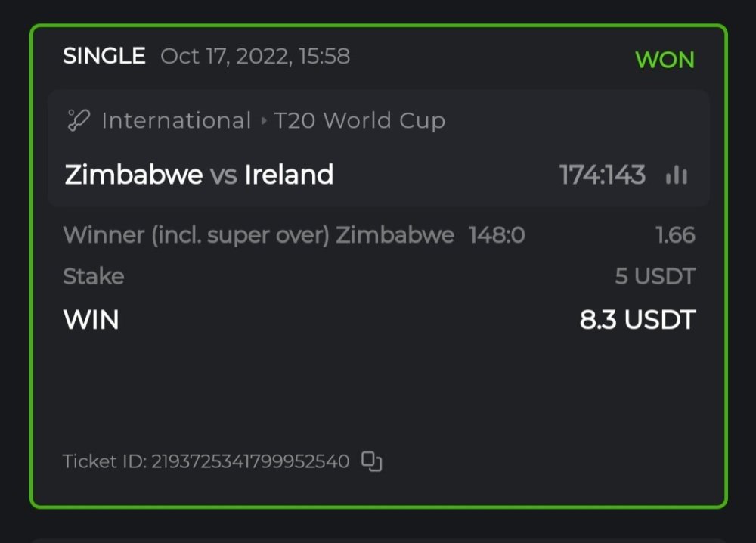Image resolution: width=756 pixels, height=543 pixels.
Task: Open the T20 World Cup tournament link
Action: pyautogui.click(x=359, y=120)
